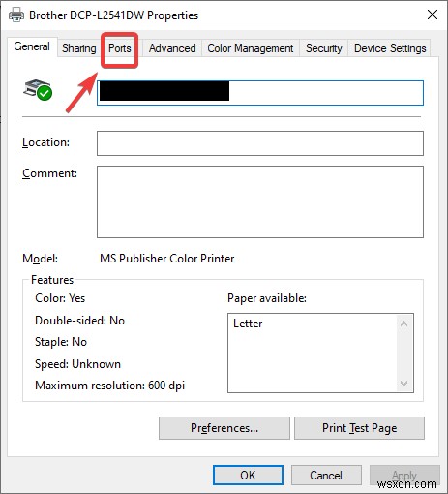
Task: Click the Print Test Page button
Action: coord(359,428)
